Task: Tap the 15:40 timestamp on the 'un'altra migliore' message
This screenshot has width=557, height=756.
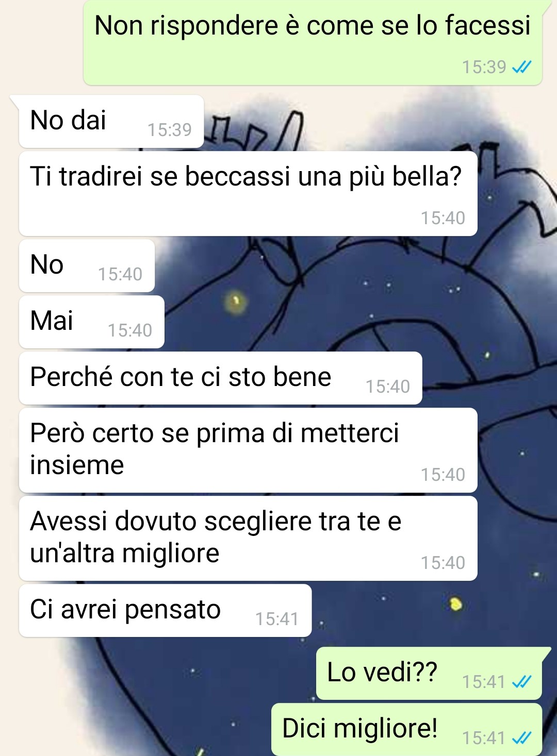Action: click(443, 563)
